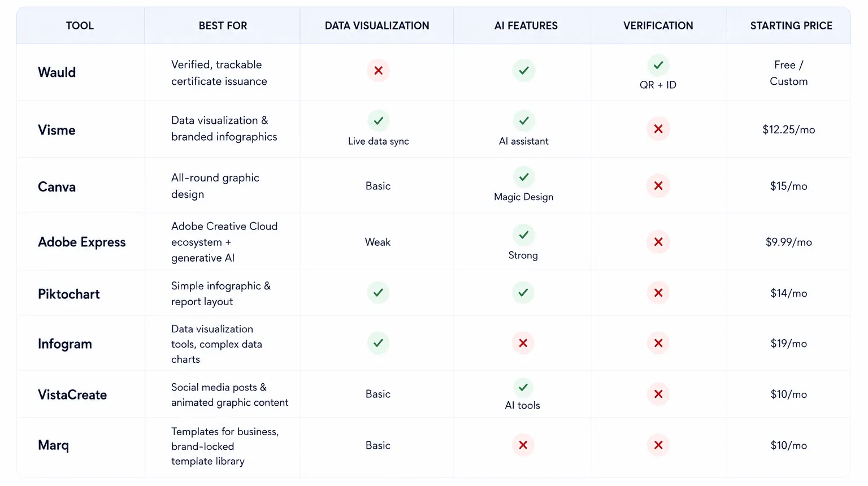Click Marq's red X in AI Features column

click(x=523, y=445)
